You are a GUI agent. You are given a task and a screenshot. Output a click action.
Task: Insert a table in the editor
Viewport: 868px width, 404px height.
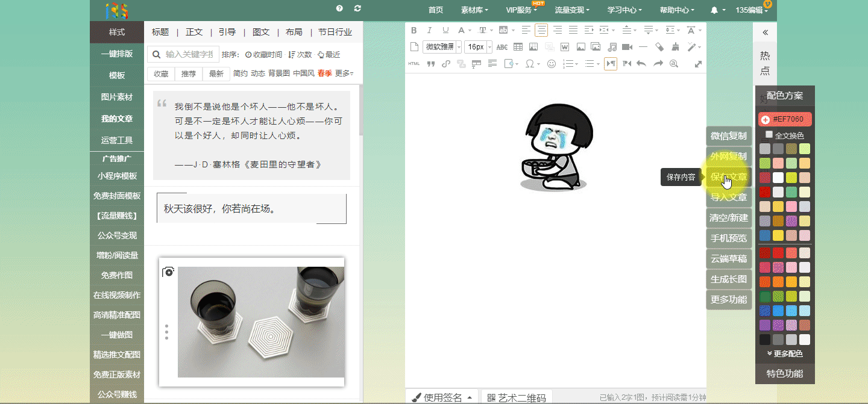518,47
